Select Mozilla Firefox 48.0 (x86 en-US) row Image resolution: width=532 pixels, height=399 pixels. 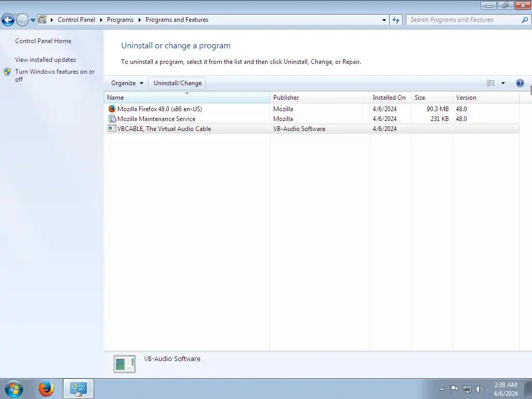[x=312, y=109]
